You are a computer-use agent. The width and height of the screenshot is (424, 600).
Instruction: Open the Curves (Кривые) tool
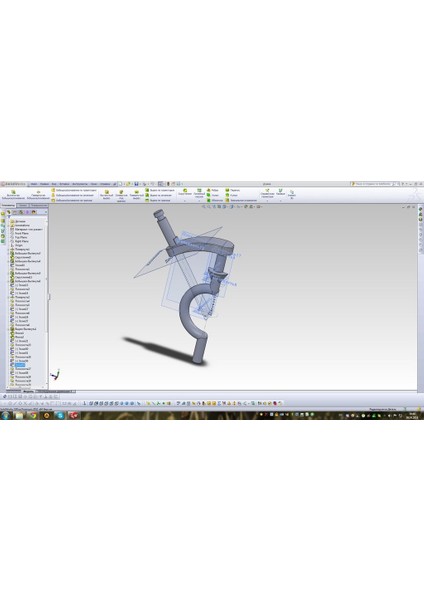280,192
